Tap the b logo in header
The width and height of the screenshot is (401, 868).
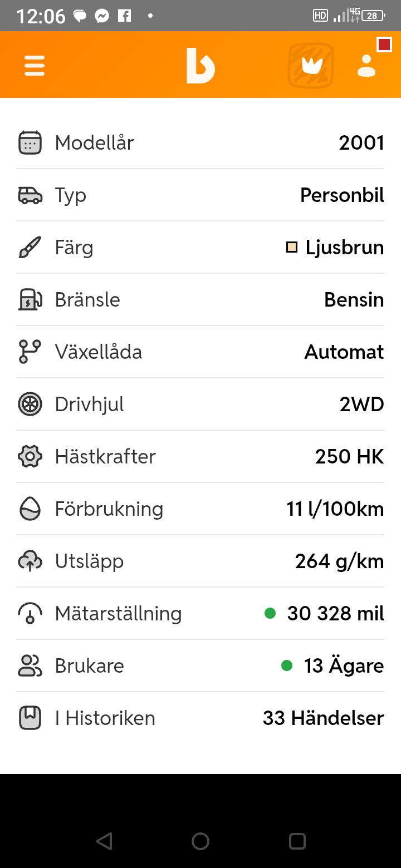tap(200, 66)
